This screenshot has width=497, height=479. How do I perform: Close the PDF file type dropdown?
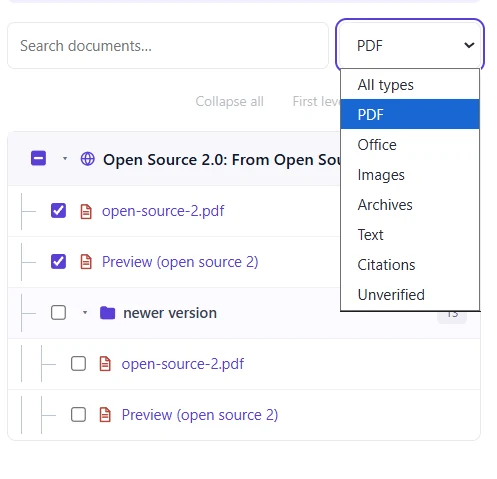[410, 45]
